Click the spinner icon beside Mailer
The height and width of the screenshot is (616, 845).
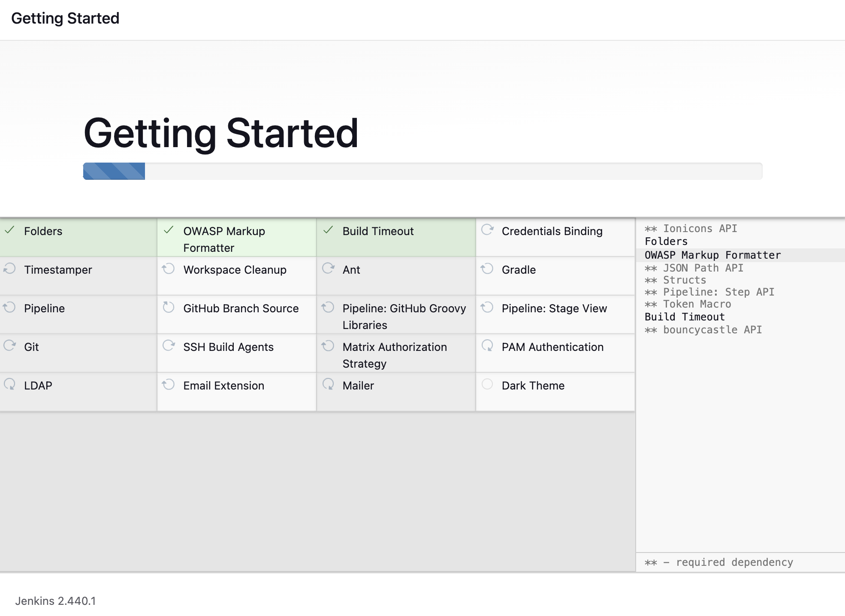tap(328, 384)
